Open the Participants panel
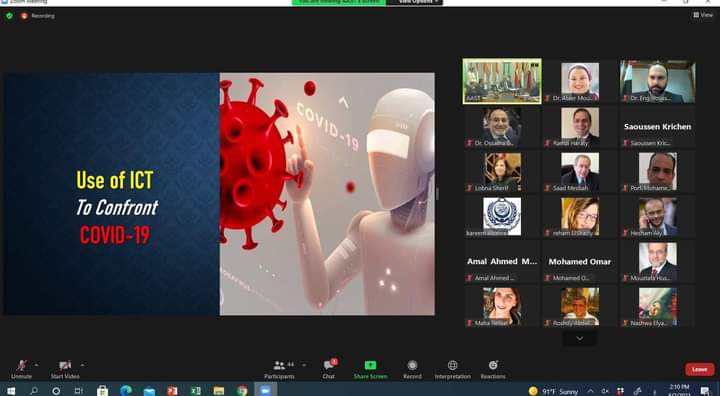Viewport: 720px width, 396px height. (280, 369)
